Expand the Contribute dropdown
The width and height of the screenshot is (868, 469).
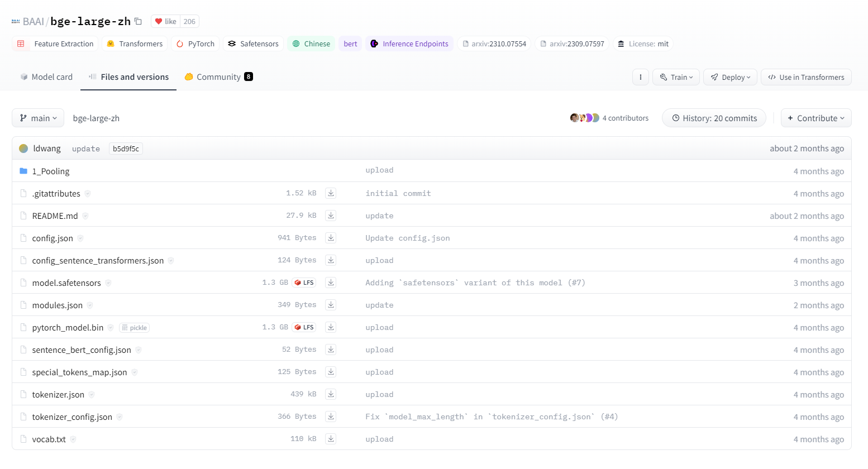pyautogui.click(x=816, y=118)
